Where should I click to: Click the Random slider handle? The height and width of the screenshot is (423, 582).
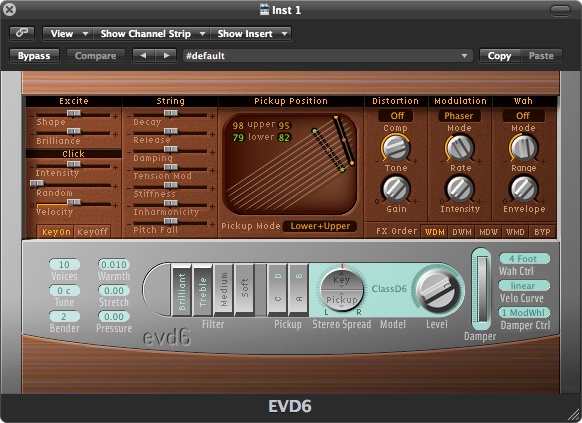37,183
